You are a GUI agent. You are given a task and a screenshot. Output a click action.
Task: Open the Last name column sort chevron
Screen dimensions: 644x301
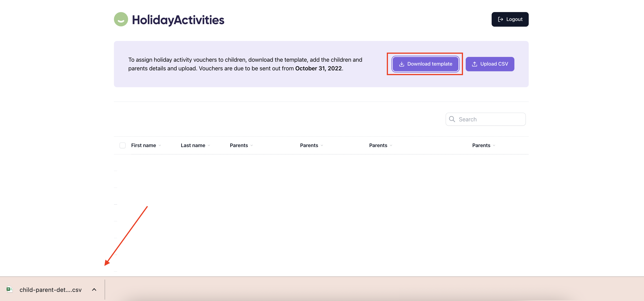[209, 145]
